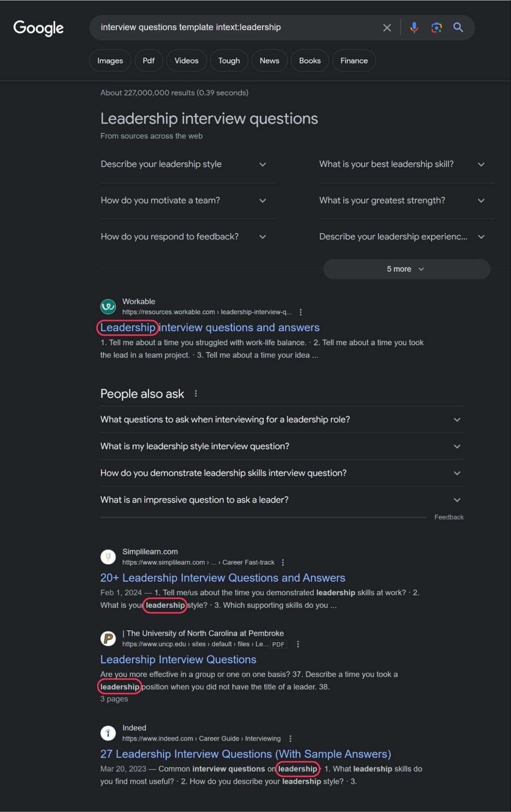This screenshot has height=812, width=511.
Task: Click the Workable site favicon
Action: point(108,306)
